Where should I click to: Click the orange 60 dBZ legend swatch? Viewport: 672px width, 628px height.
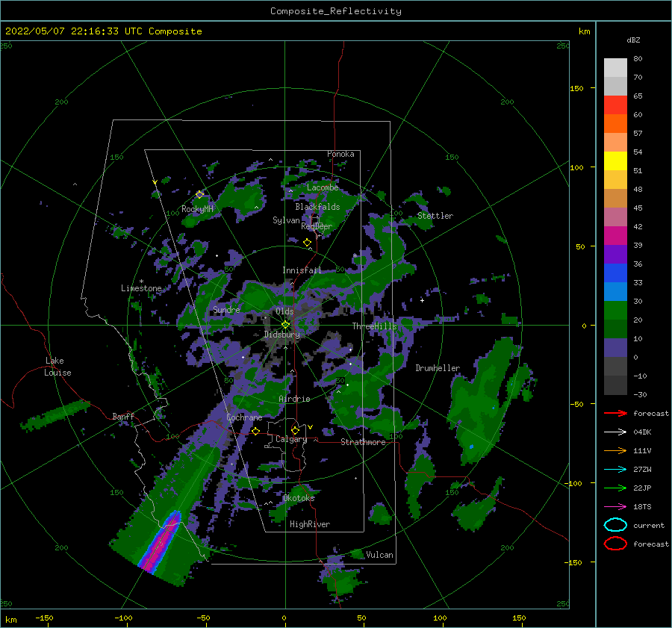615,124
